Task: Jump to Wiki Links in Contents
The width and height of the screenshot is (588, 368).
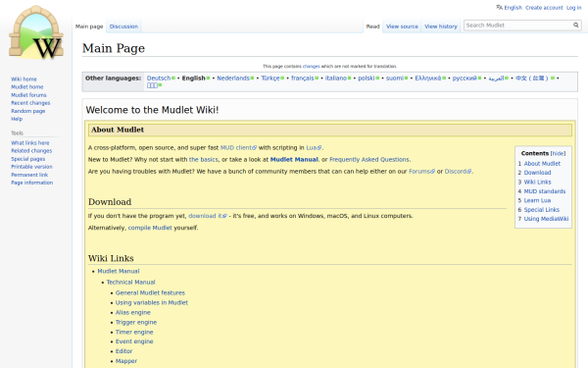Action: click(537, 183)
